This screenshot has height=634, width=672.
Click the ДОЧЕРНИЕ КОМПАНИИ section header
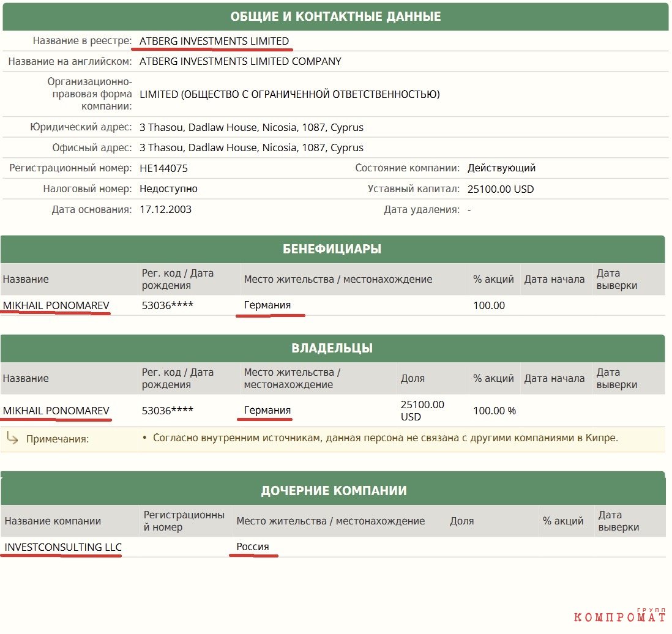[x=334, y=490]
